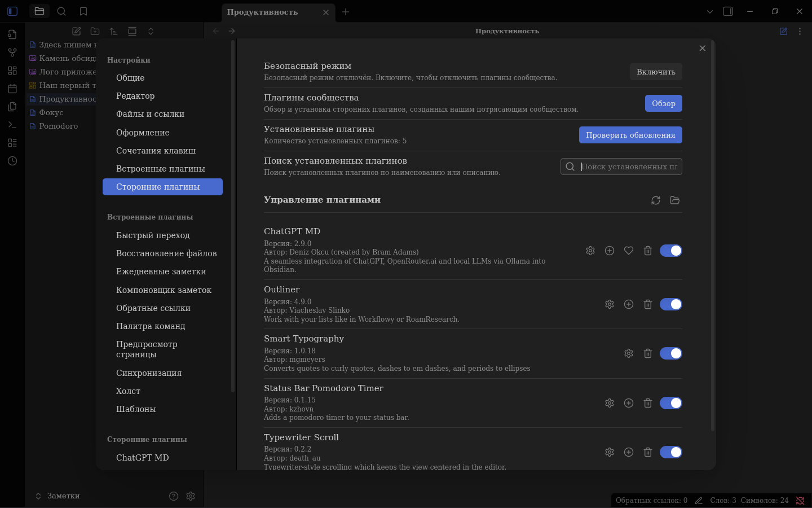Open the search icon in top toolbar
Image resolution: width=812 pixels, height=508 pixels.
click(61, 11)
